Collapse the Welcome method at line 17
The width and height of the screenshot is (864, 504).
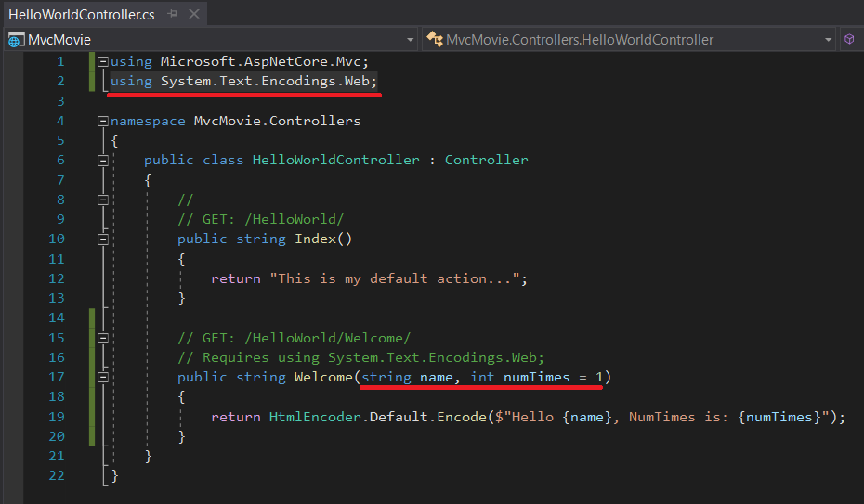[102, 378]
